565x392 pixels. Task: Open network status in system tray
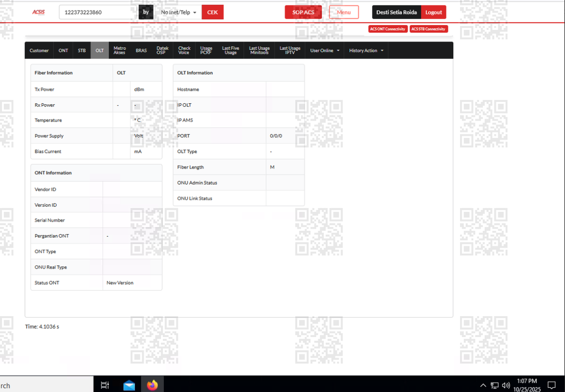click(495, 386)
